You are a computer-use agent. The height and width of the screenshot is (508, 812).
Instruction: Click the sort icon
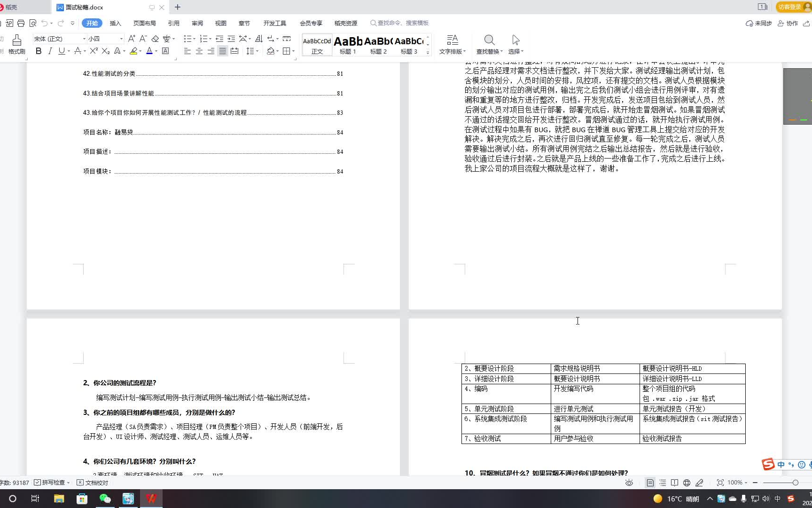point(259,39)
